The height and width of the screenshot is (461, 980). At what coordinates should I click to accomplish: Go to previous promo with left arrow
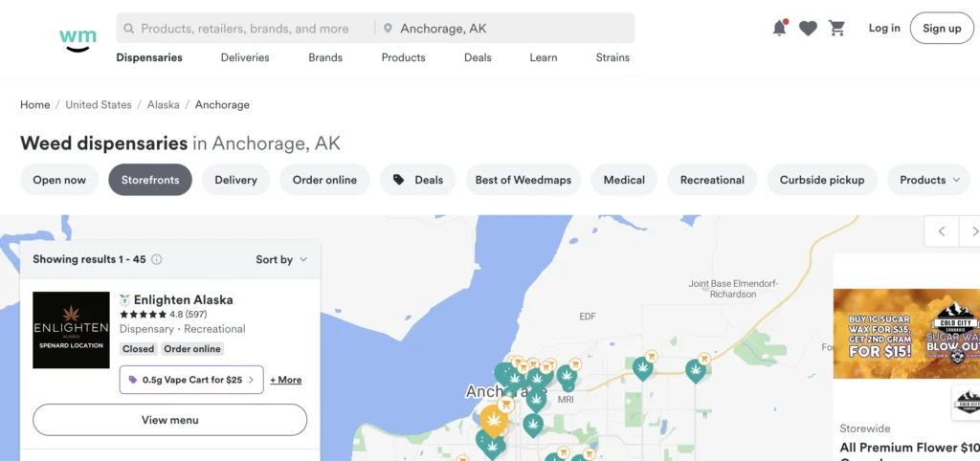pyautogui.click(x=942, y=231)
